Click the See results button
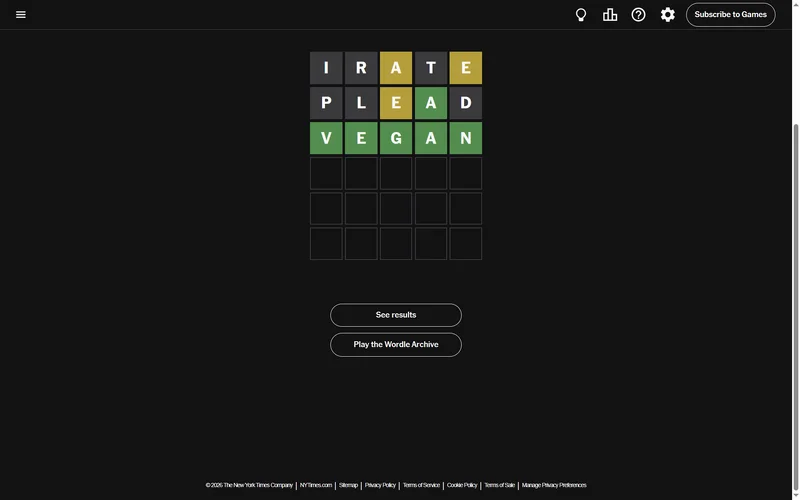The image size is (800, 500). [396, 315]
